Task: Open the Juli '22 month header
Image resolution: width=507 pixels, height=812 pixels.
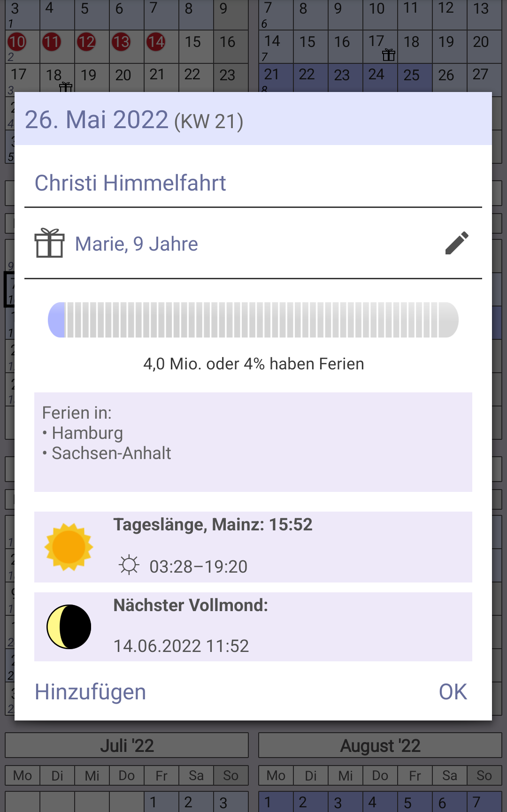Action: 127,745
